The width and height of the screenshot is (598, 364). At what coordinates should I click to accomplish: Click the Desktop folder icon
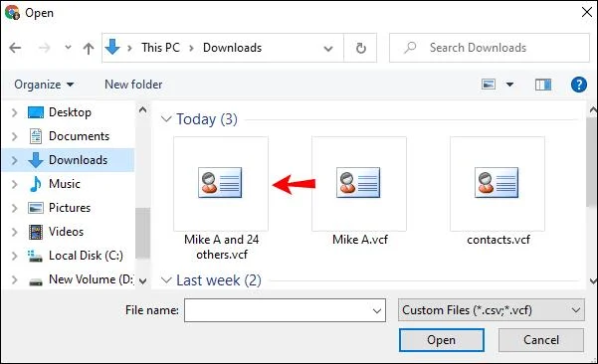36,112
